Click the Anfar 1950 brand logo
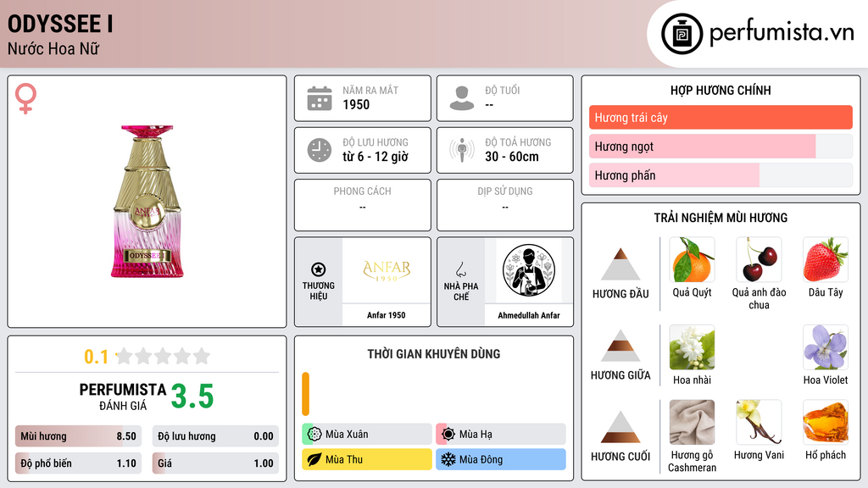 pos(387,270)
